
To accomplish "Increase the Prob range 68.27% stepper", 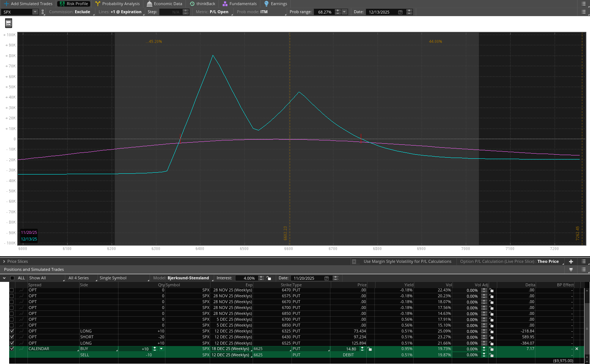I will coord(338,11).
